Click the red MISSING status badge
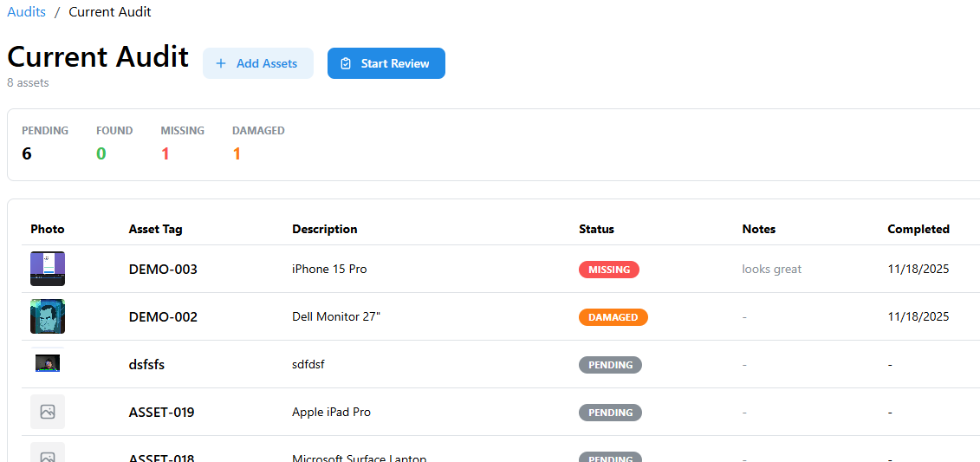Image resolution: width=980 pixels, height=462 pixels. point(608,270)
